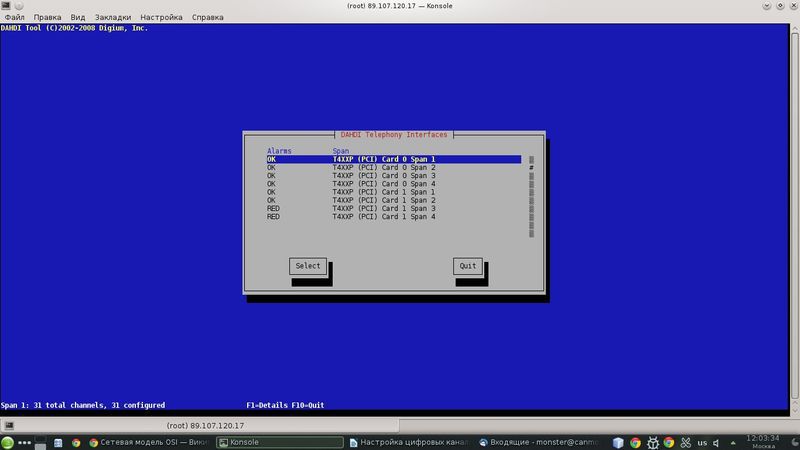The image size is (800, 450).
Task: Open the Файл menu
Action: tap(14, 17)
